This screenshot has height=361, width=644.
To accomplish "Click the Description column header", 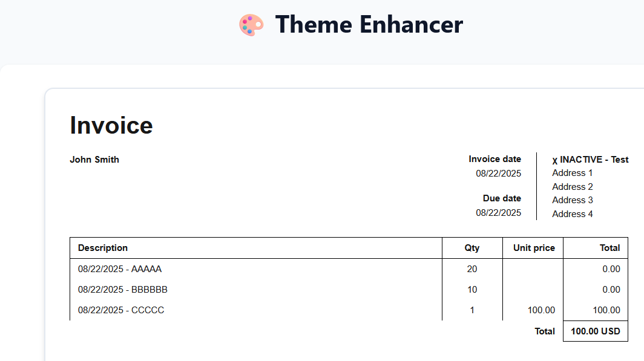I will pos(103,248).
